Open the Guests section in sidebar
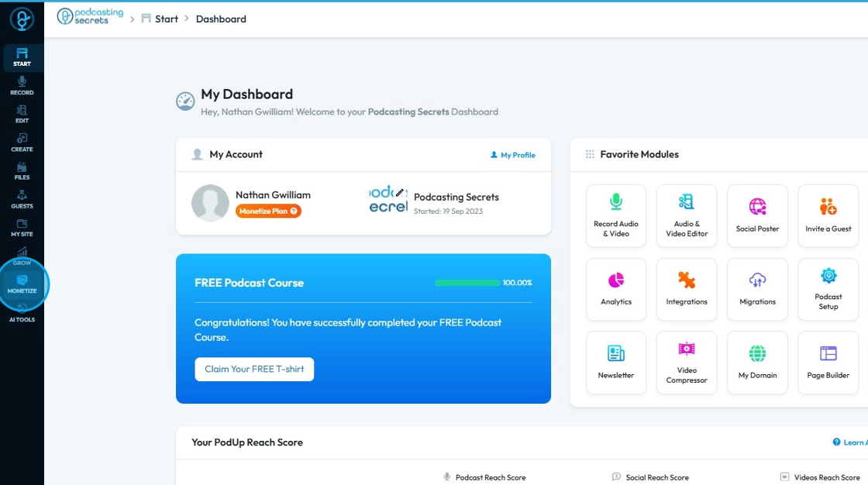This screenshot has width=868, height=485. click(22, 199)
